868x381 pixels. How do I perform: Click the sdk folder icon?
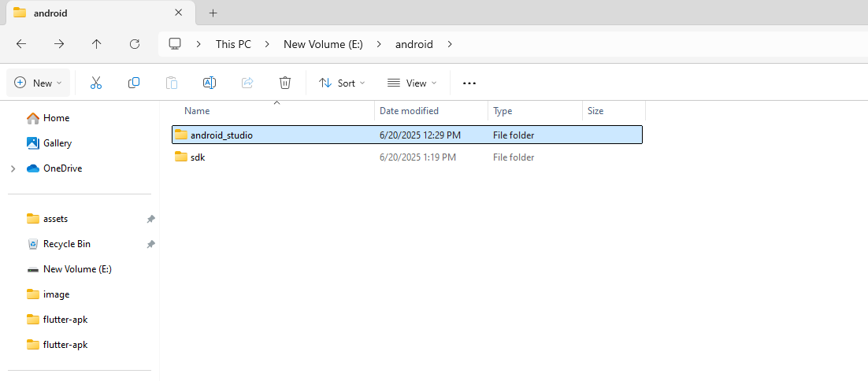point(181,157)
